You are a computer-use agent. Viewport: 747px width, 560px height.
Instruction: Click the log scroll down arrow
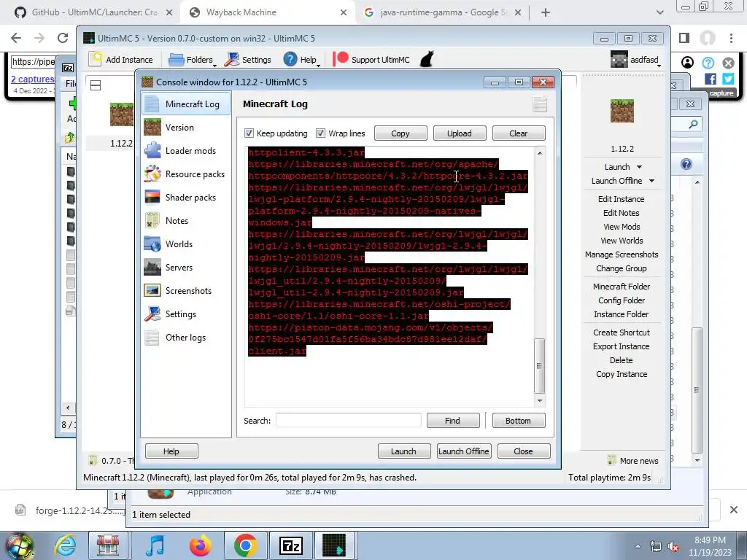tap(539, 400)
